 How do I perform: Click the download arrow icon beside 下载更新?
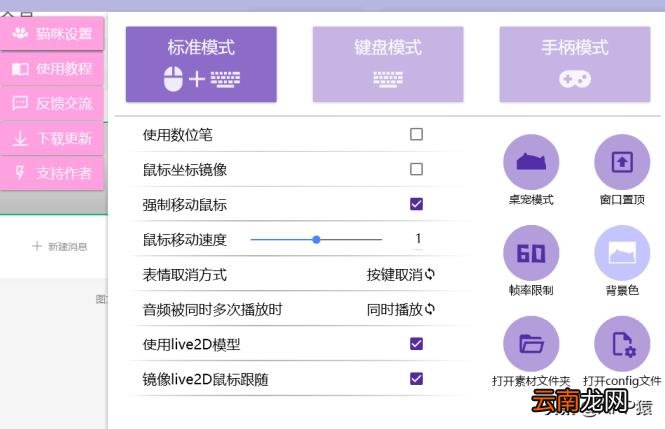(20, 138)
